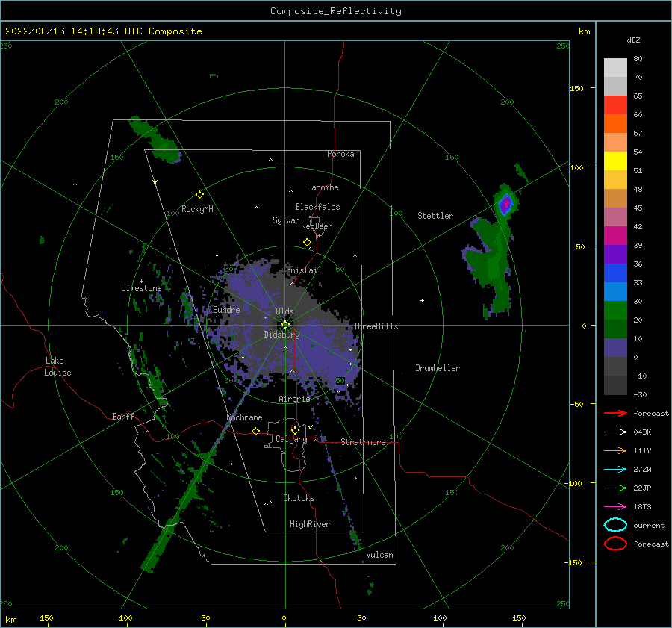
Task: Click the red forecast arrow in legend
Action: pyautogui.click(x=615, y=413)
